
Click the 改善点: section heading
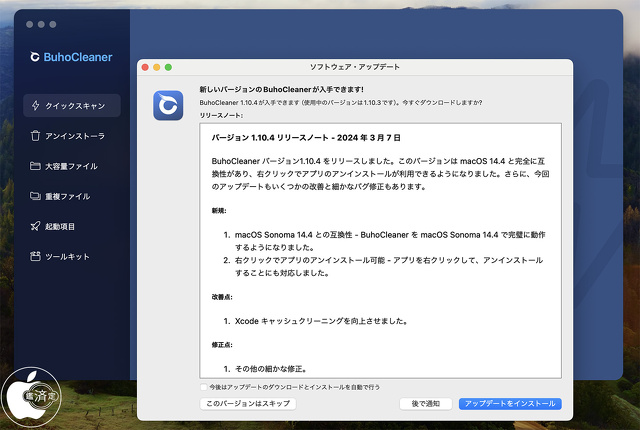(x=222, y=297)
